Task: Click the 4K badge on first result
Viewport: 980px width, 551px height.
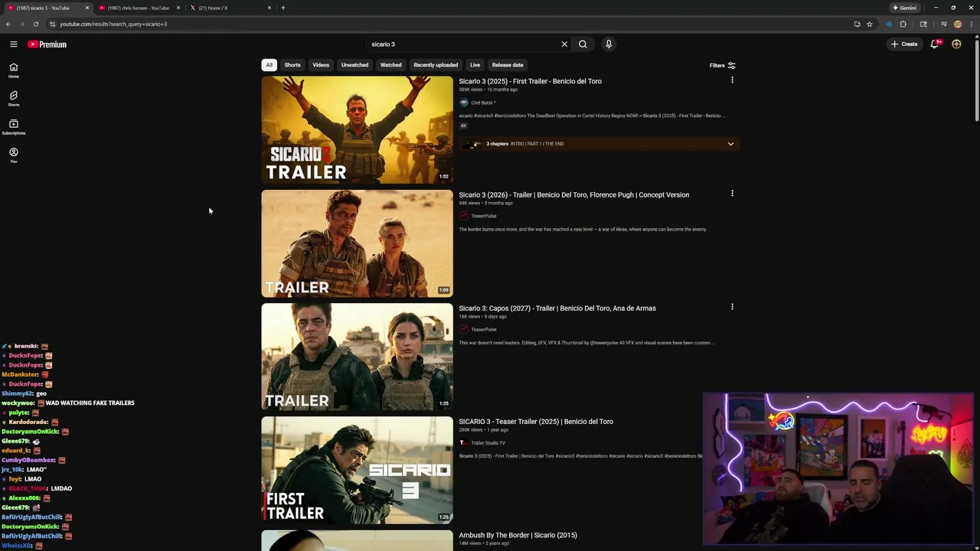Action: (463, 126)
